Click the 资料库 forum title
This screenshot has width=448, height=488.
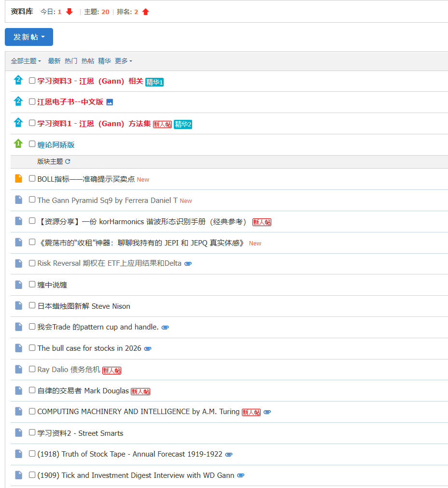[22, 12]
